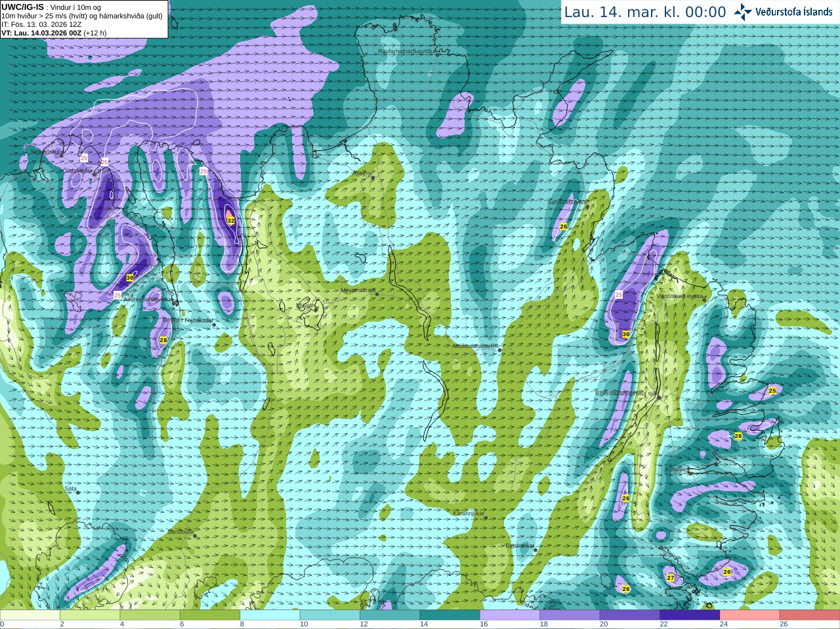Click the 0–2 m/s palest legend swatch
The width and height of the screenshot is (840, 629).
pos(30,615)
